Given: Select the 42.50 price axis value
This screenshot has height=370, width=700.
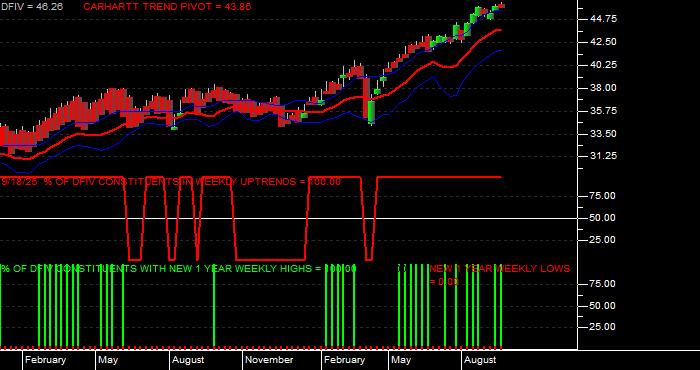Looking at the screenshot, I should 603,42.
